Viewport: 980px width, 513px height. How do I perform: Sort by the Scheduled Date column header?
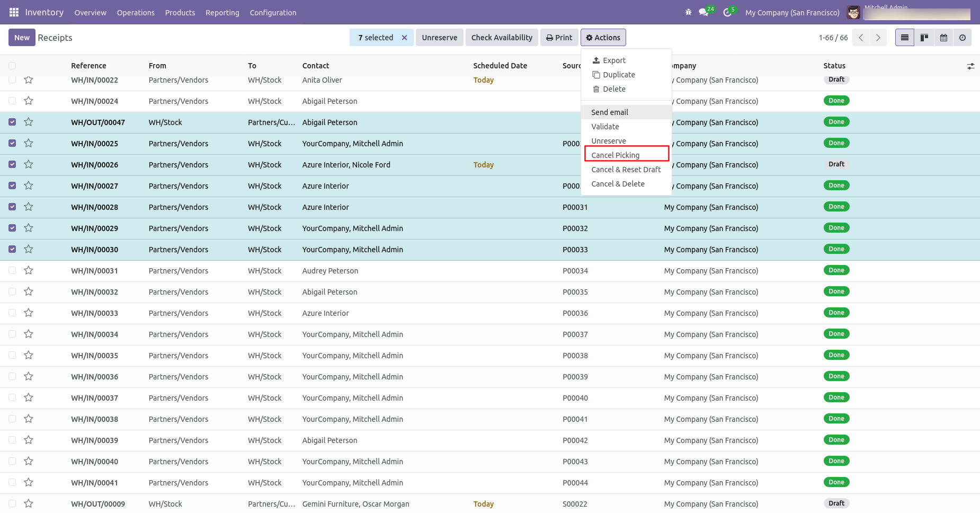500,66
